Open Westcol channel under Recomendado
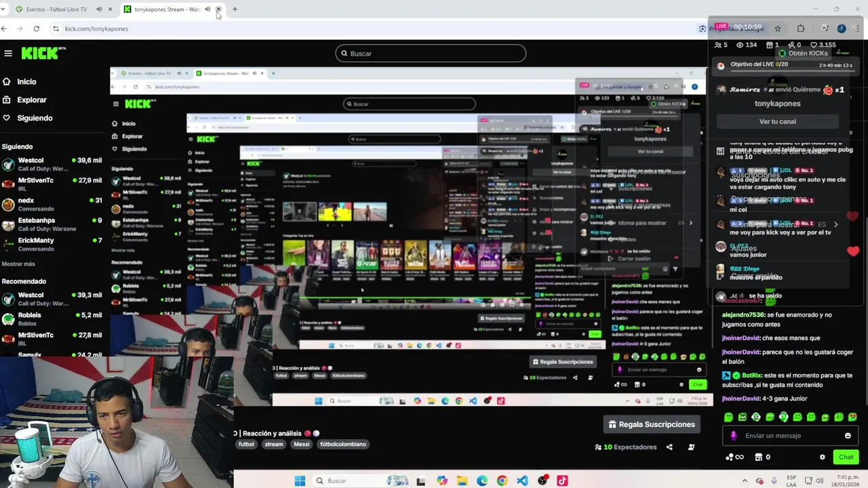This screenshot has height=488, width=868. click(52, 299)
